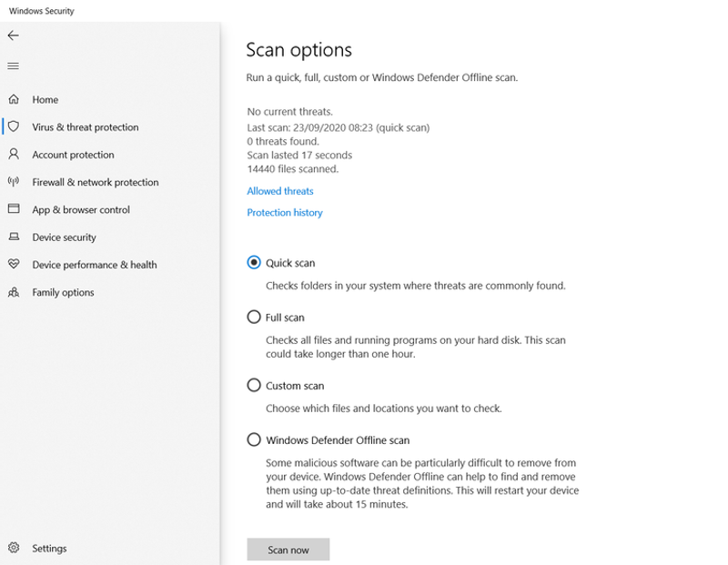Click the Quick scan label text

(x=290, y=263)
